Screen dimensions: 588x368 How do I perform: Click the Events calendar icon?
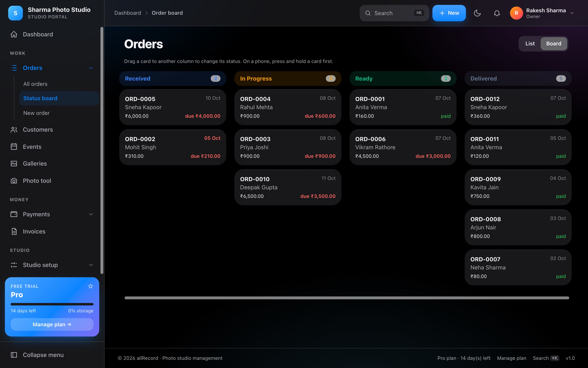click(14, 147)
